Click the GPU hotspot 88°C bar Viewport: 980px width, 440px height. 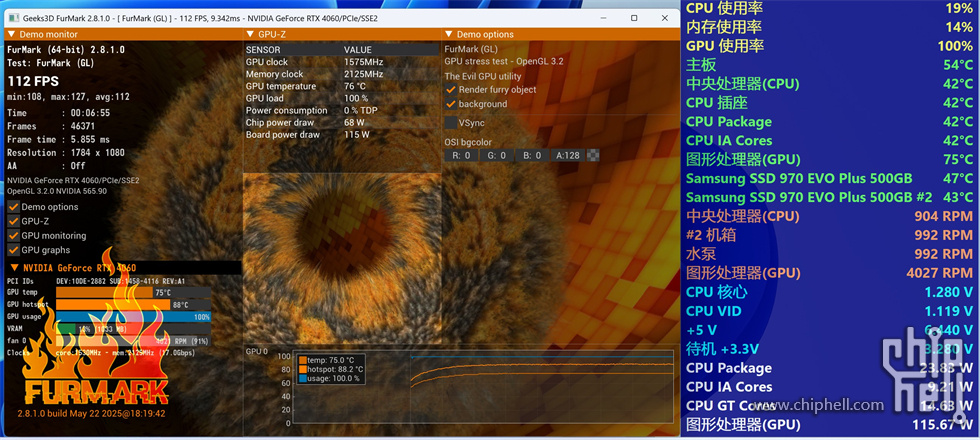(133, 304)
